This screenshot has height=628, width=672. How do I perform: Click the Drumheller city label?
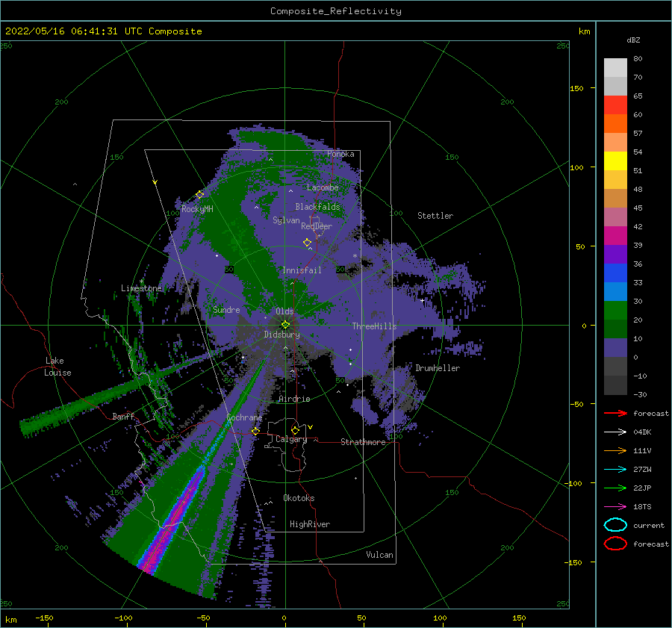pos(438,368)
